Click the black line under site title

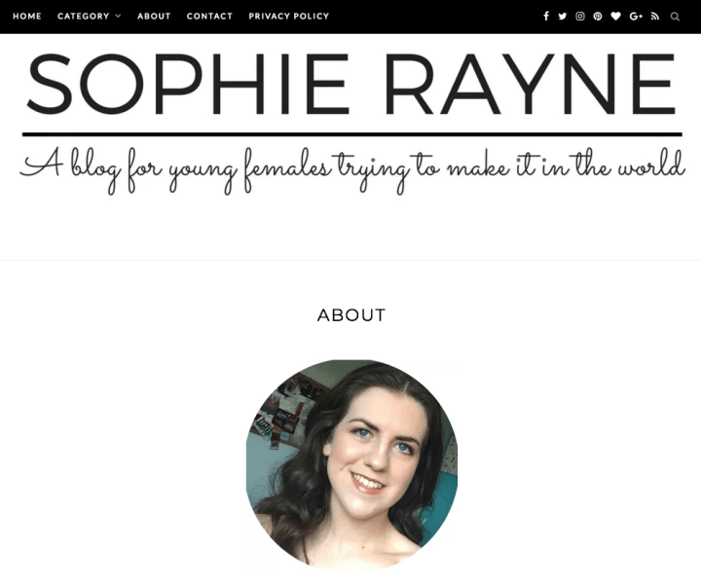pos(351,134)
